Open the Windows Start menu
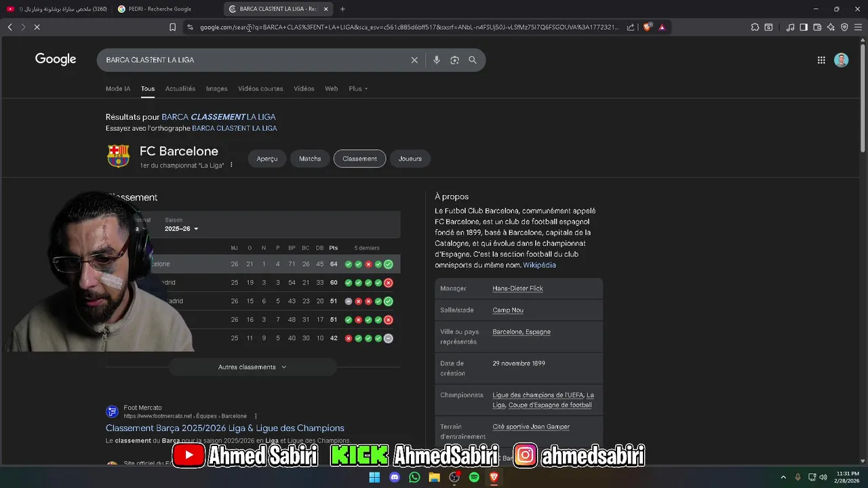 [374, 478]
